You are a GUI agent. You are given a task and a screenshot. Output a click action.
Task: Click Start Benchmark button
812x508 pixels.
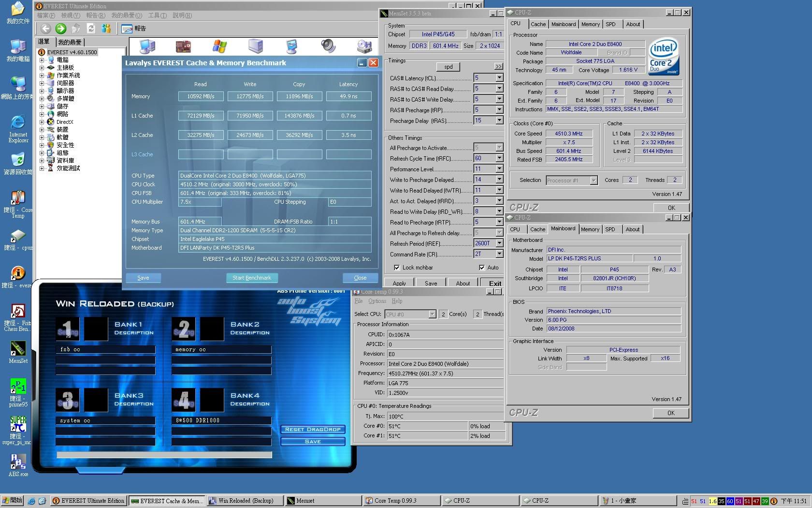click(252, 278)
